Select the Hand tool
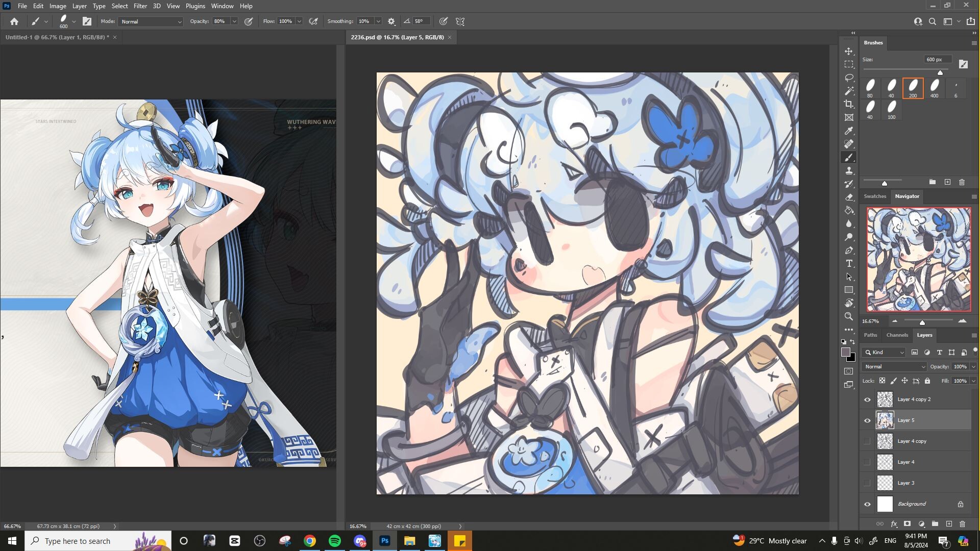 [849, 303]
